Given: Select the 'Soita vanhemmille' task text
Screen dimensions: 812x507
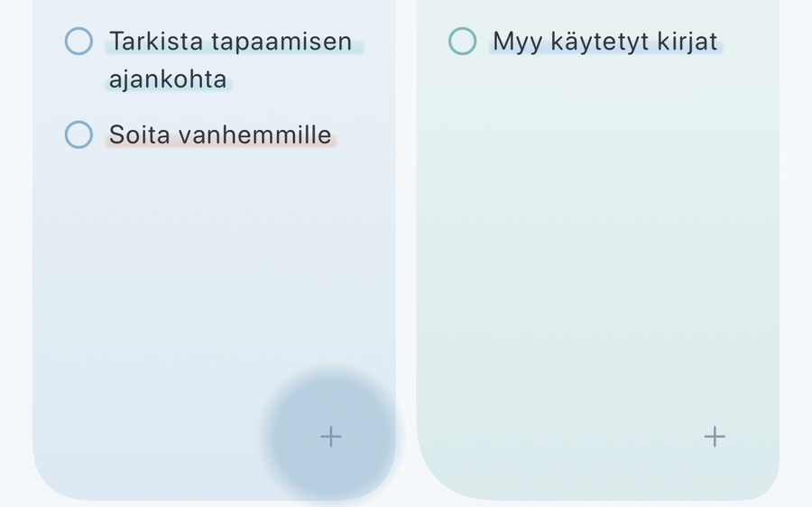Looking at the screenshot, I should (220, 135).
